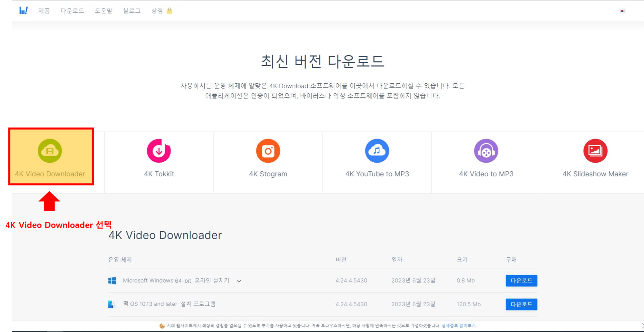The width and height of the screenshot is (644, 332).
Task: Download the Windows 64-bit online installer
Action: tap(521, 281)
